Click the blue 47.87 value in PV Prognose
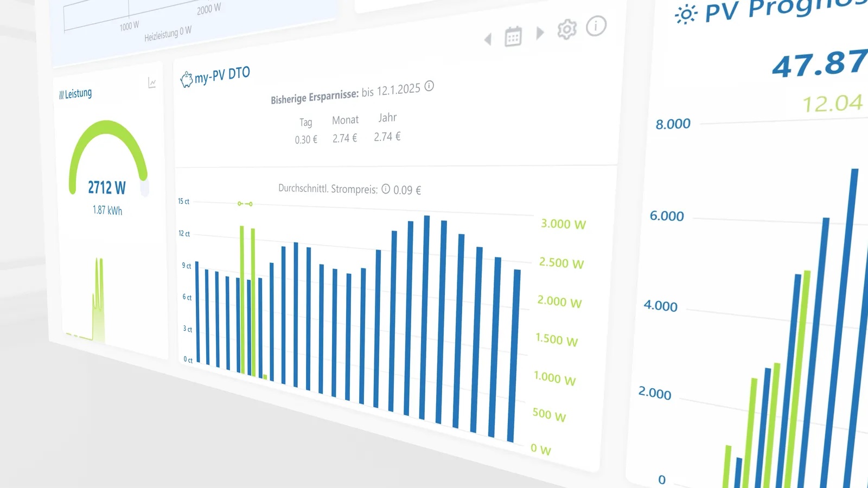The height and width of the screenshot is (488, 868). pos(820,63)
